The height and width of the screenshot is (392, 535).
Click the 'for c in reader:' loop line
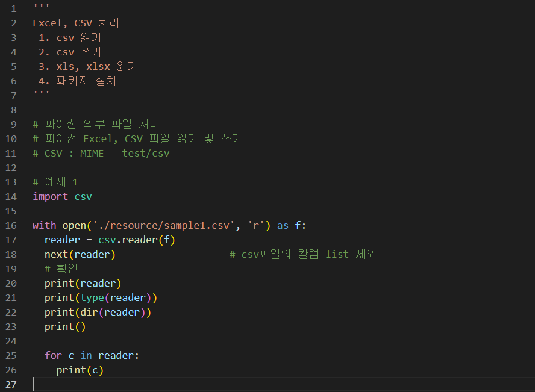point(92,356)
